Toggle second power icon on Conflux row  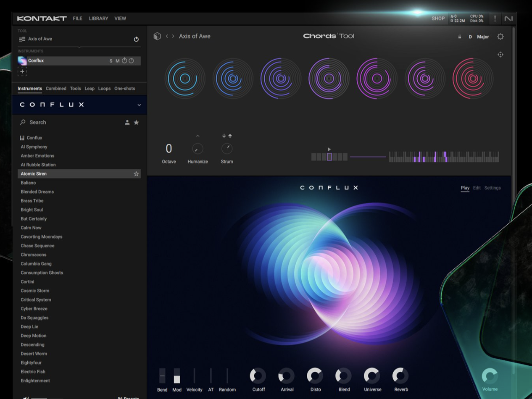(131, 61)
